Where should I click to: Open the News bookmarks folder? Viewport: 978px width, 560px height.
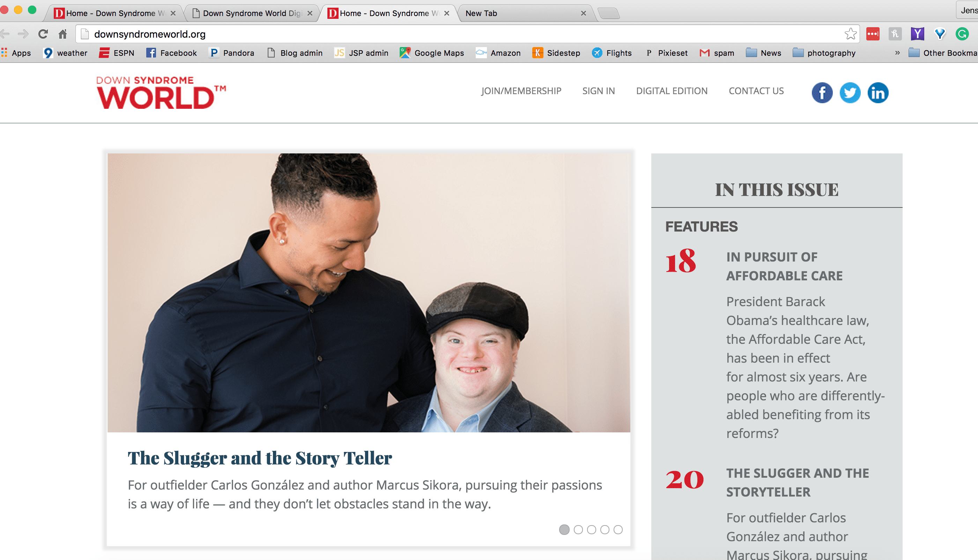coord(763,53)
